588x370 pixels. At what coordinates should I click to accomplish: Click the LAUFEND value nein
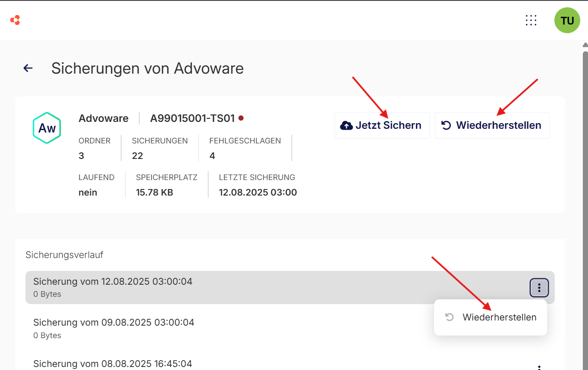(x=88, y=193)
